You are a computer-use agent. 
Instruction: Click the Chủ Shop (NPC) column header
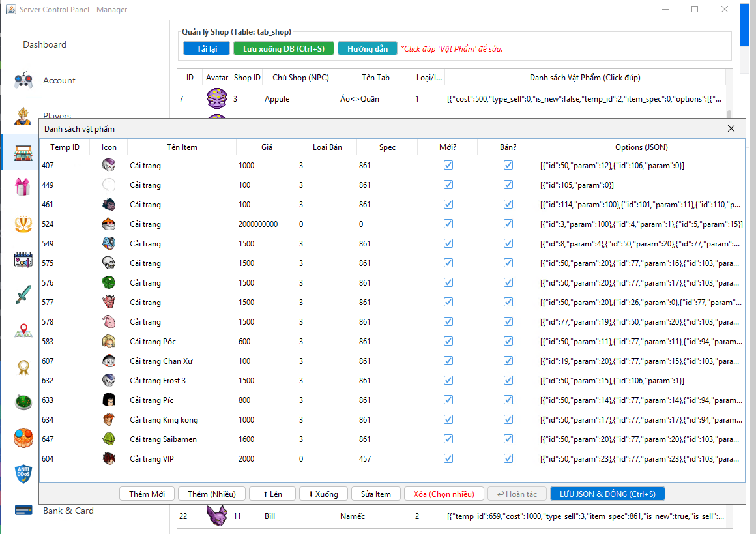tap(300, 77)
